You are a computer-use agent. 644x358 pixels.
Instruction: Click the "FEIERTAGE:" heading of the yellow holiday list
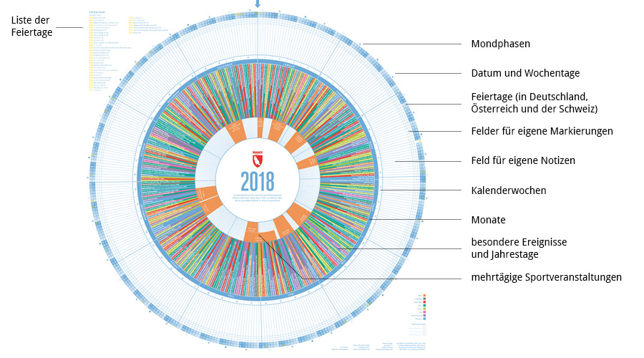(97, 12)
